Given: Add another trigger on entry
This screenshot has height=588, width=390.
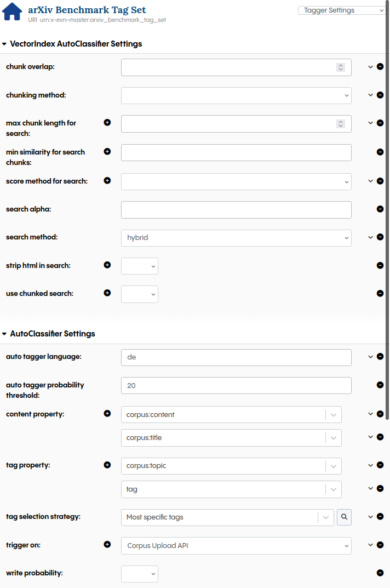Looking at the screenshot, I should [107, 545].
